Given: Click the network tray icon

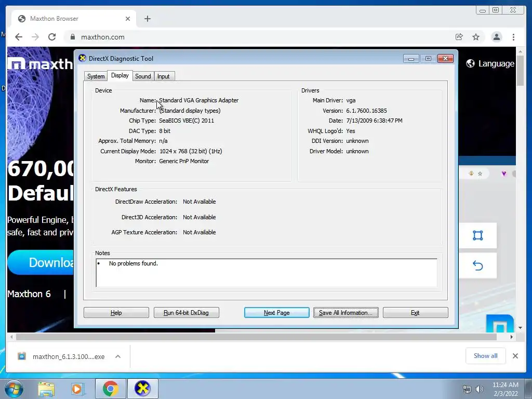Looking at the screenshot, I should click(467, 389).
